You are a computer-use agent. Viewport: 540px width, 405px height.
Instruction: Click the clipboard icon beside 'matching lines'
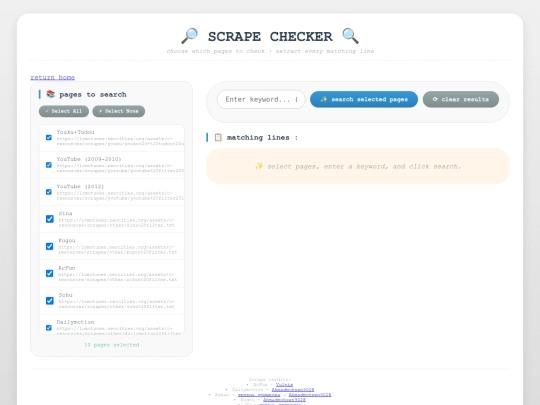tap(218, 137)
